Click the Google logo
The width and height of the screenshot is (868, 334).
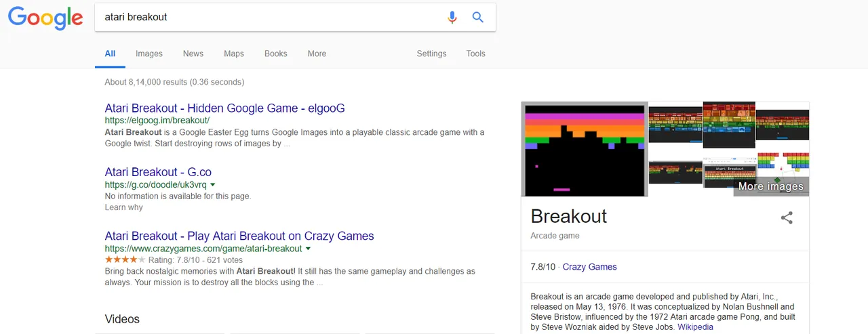pyautogui.click(x=45, y=18)
